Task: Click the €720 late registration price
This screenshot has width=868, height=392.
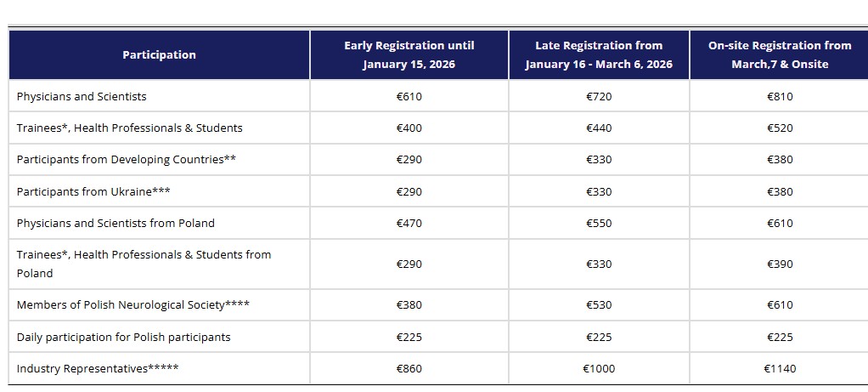Action: coord(599,97)
